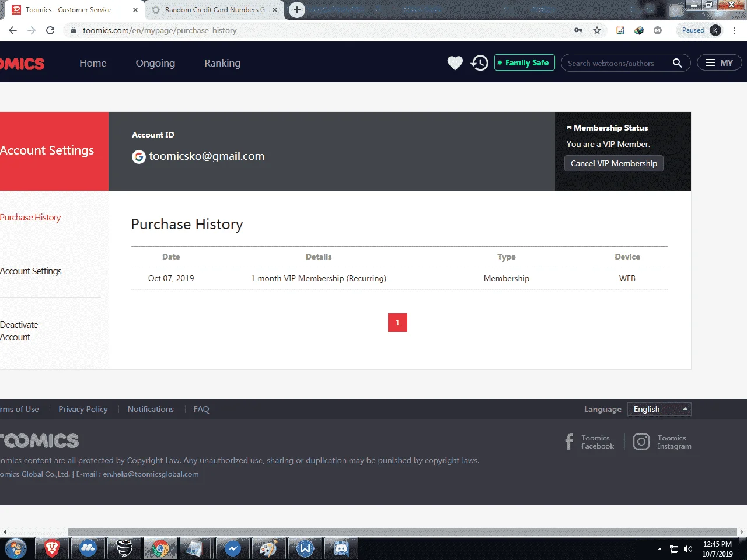Open a new browser tab
The width and height of the screenshot is (747, 560).
point(297,10)
